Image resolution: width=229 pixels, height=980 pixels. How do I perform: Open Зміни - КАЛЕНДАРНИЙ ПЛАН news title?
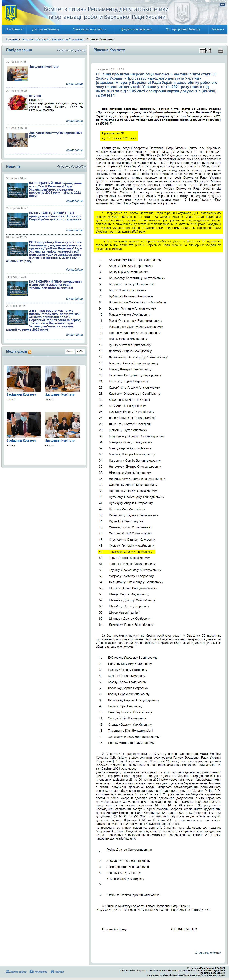[55, 216]
